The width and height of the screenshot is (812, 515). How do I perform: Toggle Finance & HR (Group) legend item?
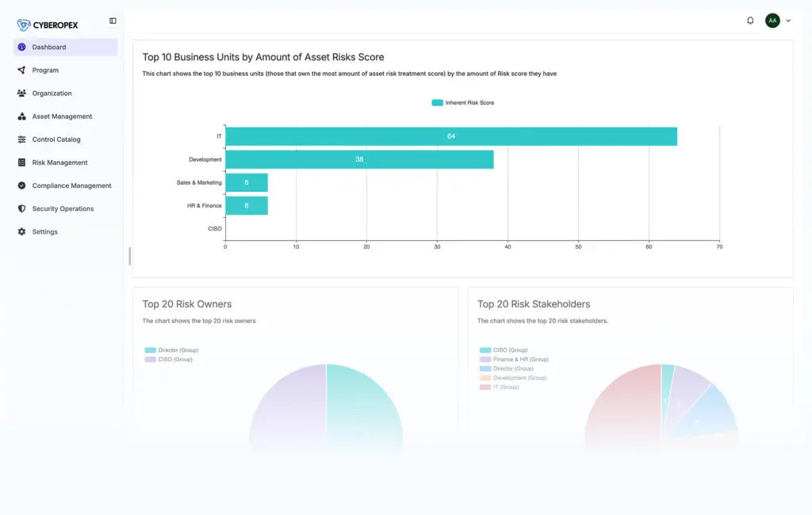click(514, 359)
